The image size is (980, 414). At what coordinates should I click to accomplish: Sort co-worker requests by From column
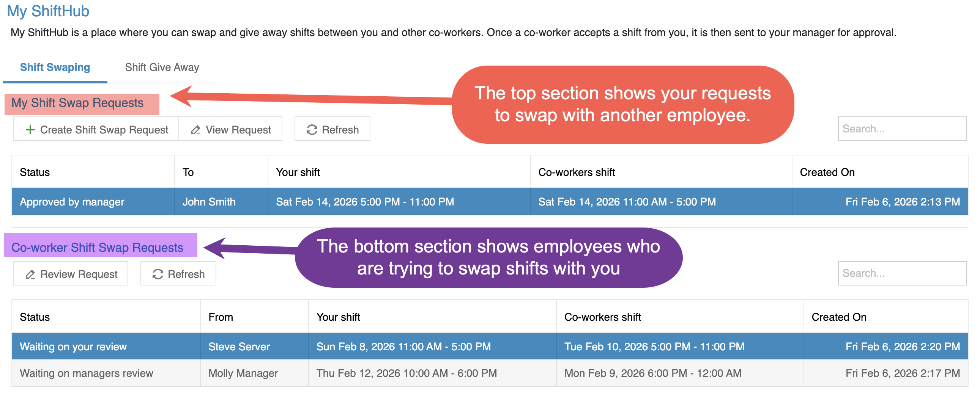tap(221, 317)
